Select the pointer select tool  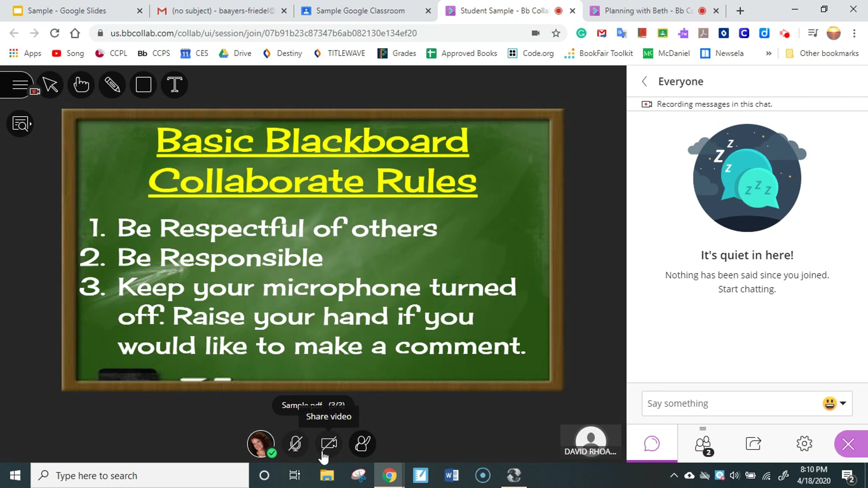(x=50, y=85)
